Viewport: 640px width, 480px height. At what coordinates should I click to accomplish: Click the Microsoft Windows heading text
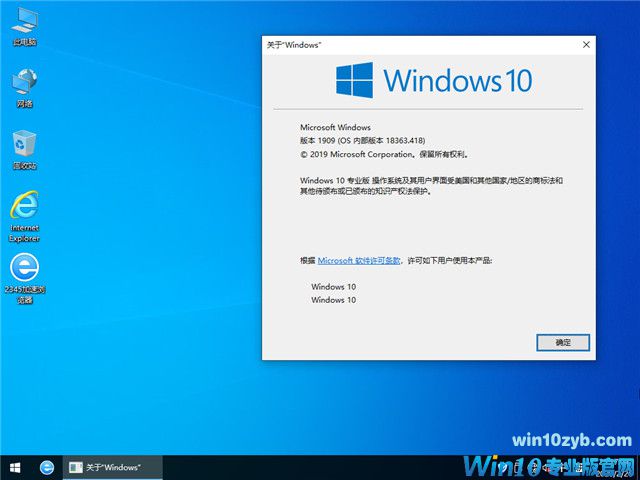(335, 127)
